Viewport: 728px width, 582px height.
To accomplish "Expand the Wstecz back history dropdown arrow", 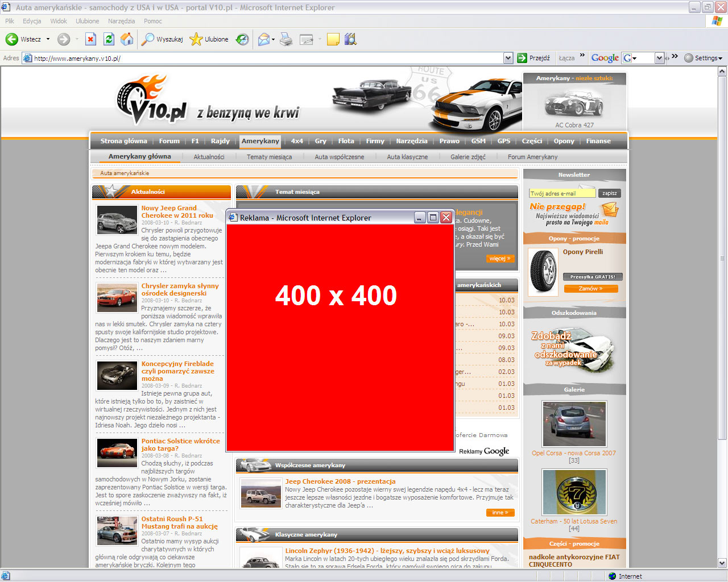I will click(x=48, y=39).
